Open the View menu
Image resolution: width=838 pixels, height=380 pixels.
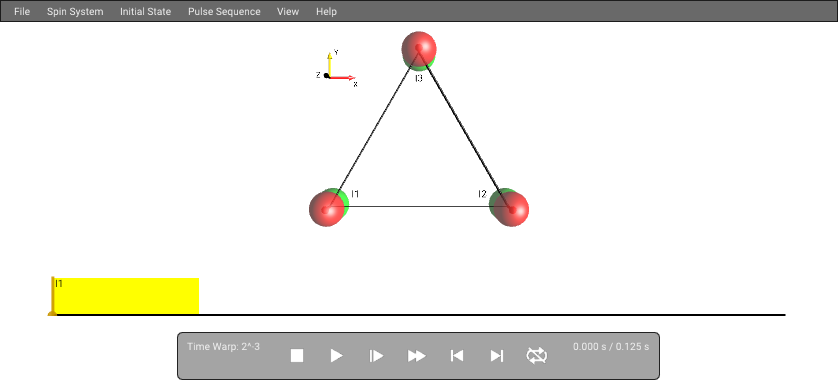point(288,11)
